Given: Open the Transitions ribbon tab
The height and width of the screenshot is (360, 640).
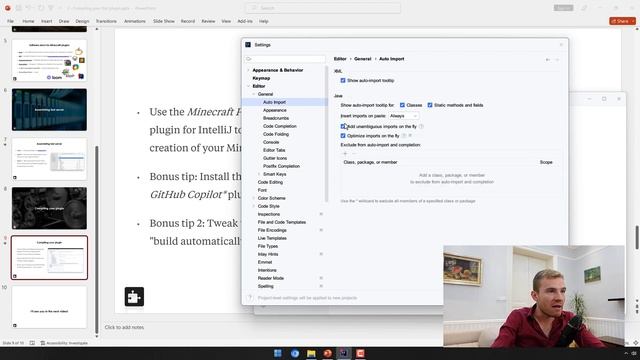Looking at the screenshot, I should [106, 21].
